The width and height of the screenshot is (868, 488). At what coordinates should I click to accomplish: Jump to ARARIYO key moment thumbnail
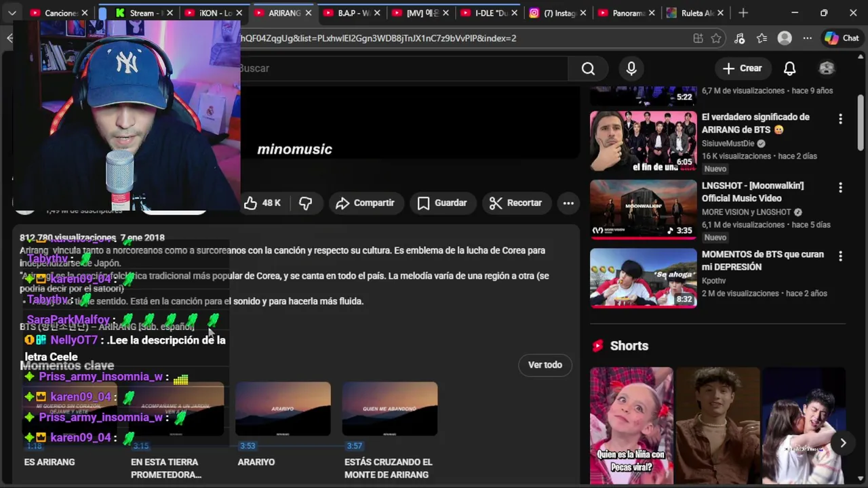283,409
